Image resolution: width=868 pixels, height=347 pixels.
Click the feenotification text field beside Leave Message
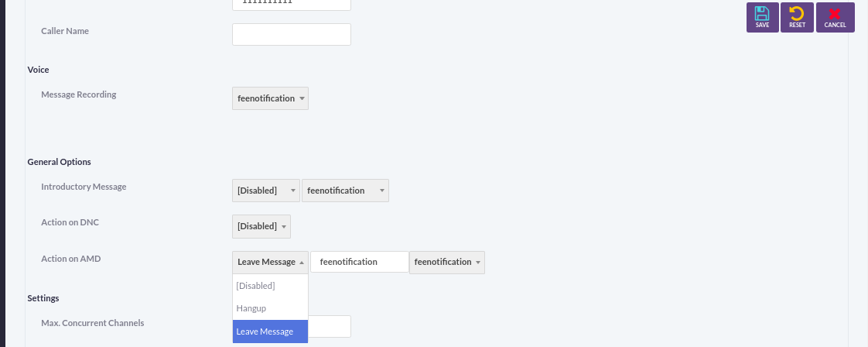[359, 262]
